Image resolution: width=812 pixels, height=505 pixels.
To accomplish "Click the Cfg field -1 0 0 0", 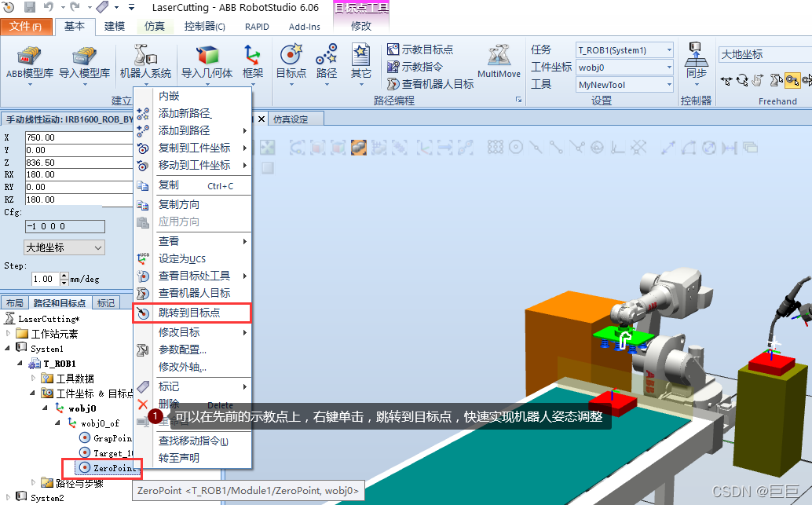I will [64, 226].
